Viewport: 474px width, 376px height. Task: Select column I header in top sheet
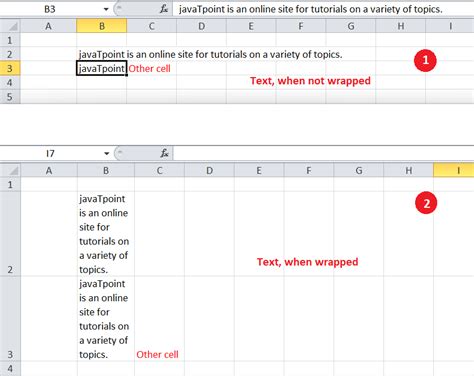[x=450, y=26]
